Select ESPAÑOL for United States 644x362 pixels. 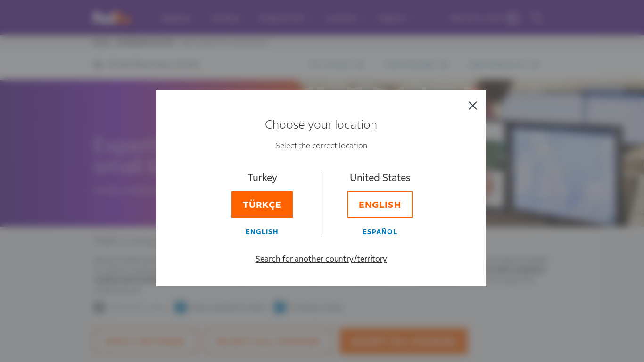tap(380, 232)
